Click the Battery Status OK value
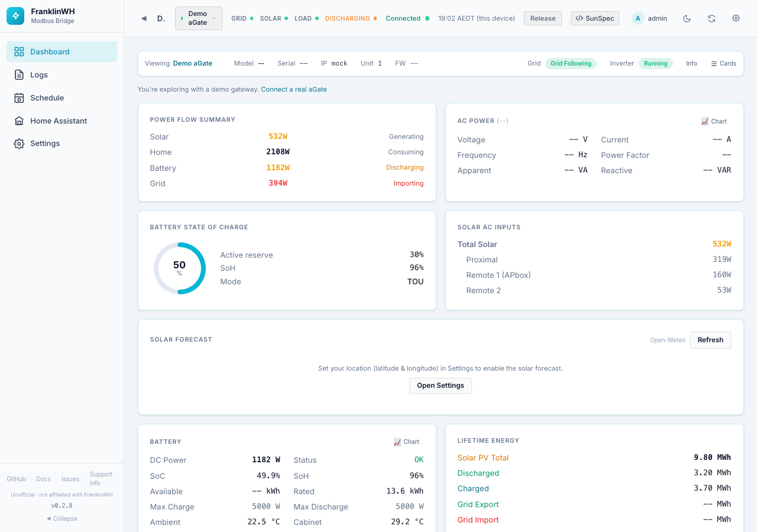 click(x=419, y=460)
